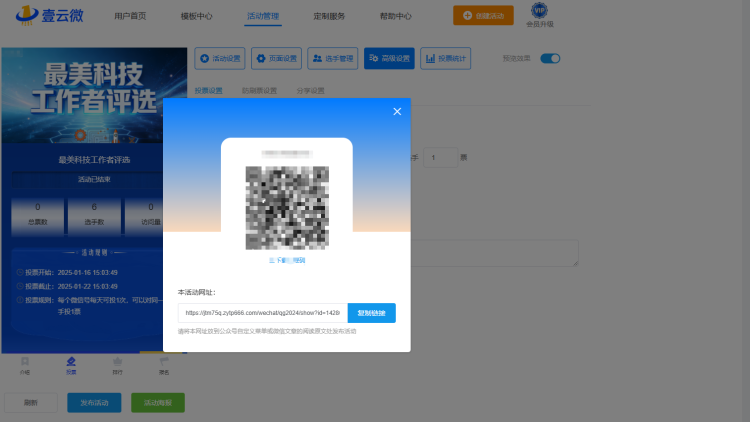Image resolution: width=750 pixels, height=422 pixels.
Task: Click the votes number input showing 1
Action: 441,157
